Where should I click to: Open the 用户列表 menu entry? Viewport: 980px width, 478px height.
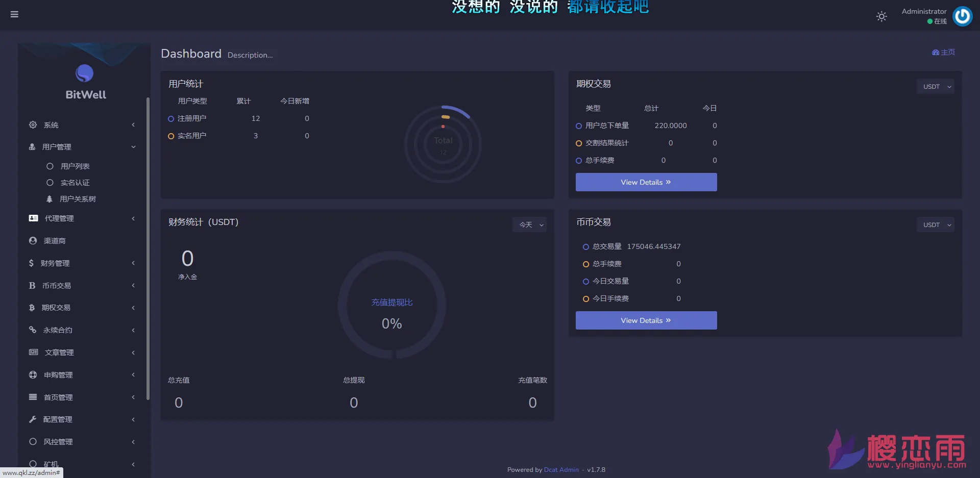(75, 166)
